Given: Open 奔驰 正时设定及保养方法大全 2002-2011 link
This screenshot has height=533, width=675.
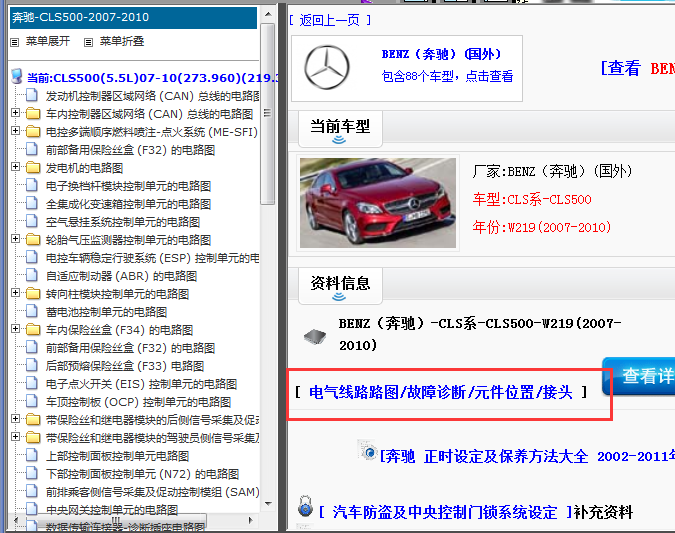Looking at the screenshot, I should [x=527, y=456].
